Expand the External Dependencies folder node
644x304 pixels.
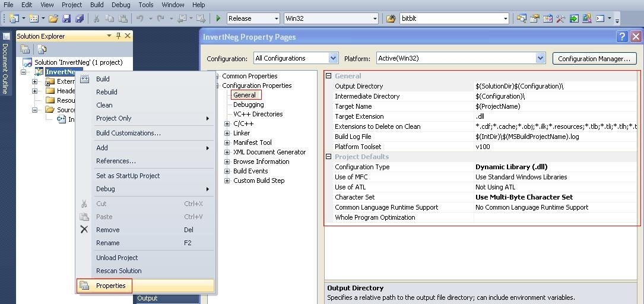point(35,81)
